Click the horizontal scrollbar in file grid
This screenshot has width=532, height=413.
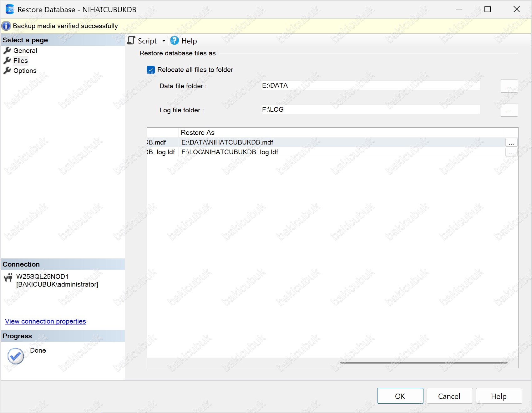[x=423, y=363]
